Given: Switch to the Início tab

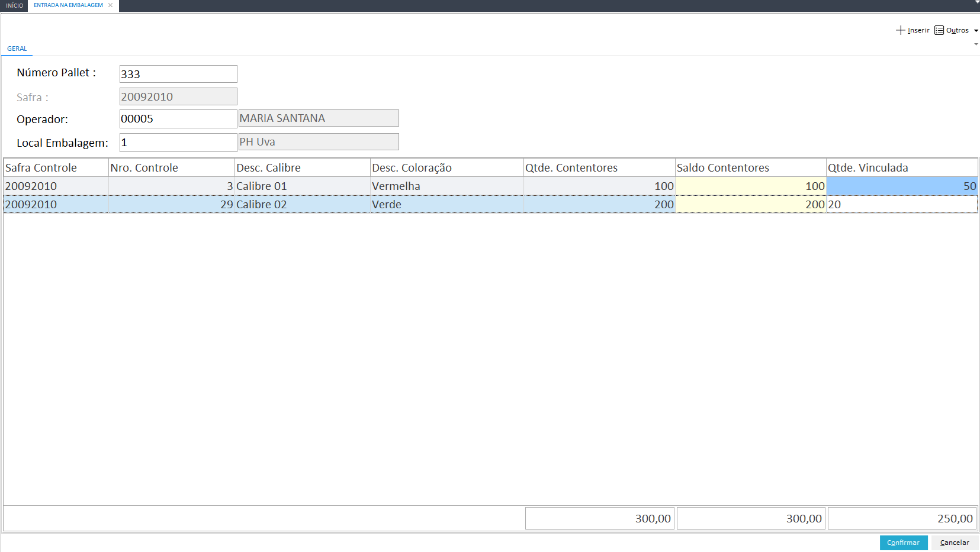Looking at the screenshot, I should [x=14, y=5].
